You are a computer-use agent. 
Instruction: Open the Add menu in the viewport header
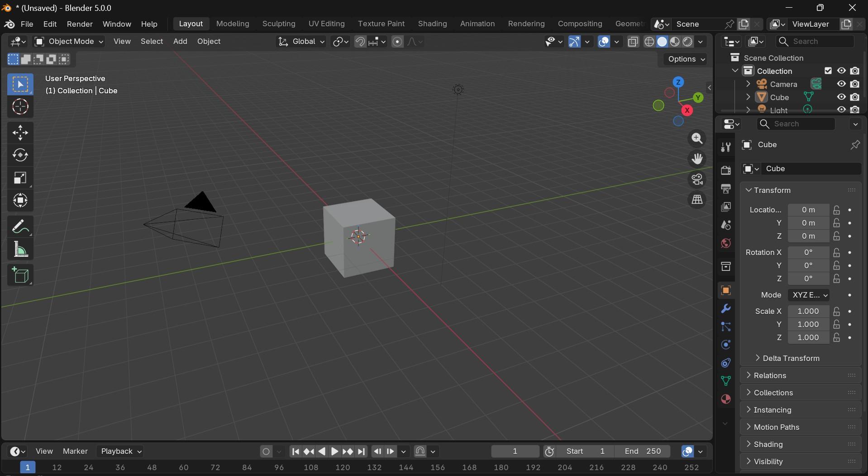[x=180, y=41]
